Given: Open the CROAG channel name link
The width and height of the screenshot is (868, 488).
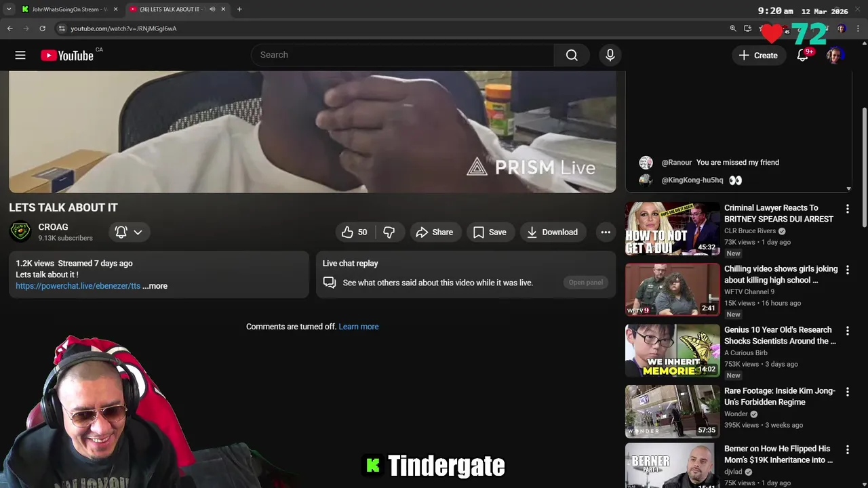Looking at the screenshot, I should 53,227.
